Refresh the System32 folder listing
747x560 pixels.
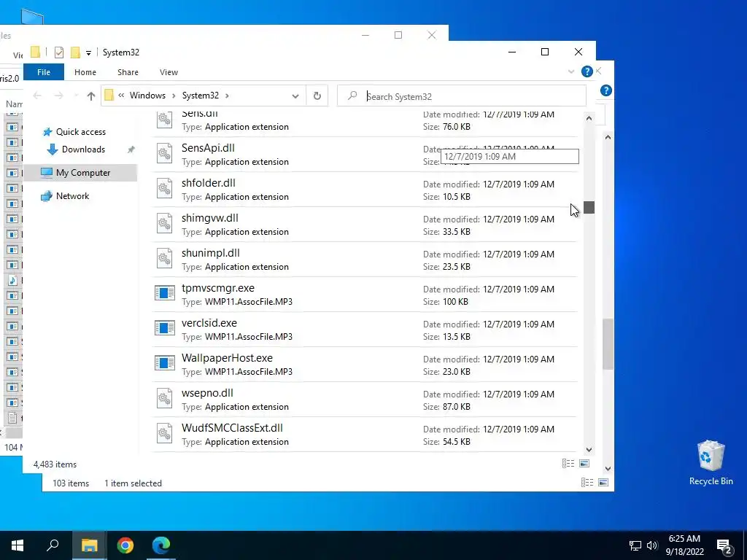[x=317, y=96]
